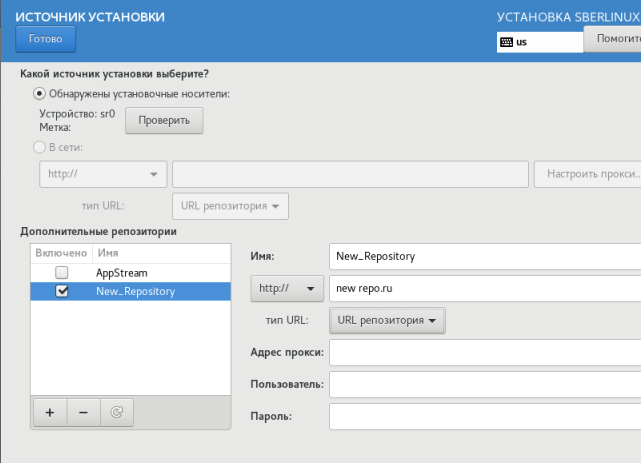Click the 'Имя' repository name field
This screenshot has width=641, height=463.
coord(484,256)
